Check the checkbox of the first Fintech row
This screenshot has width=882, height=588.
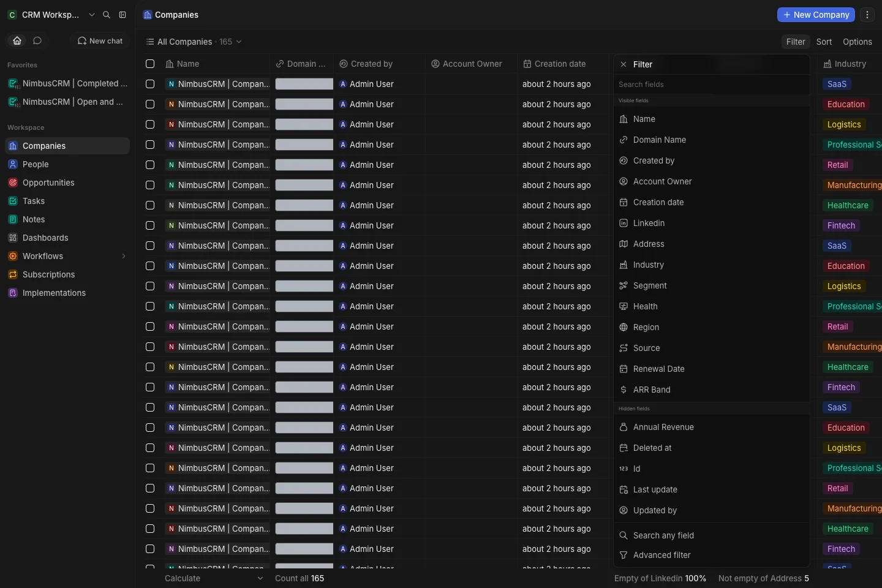coord(150,225)
